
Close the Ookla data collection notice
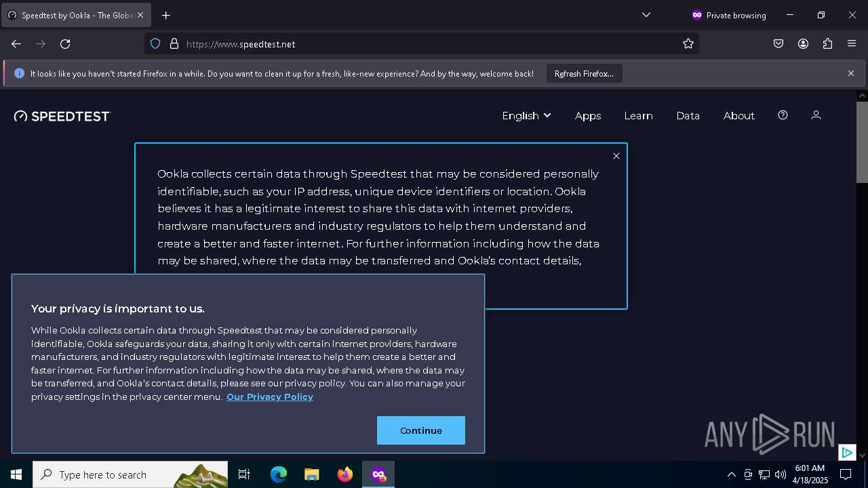pos(616,156)
